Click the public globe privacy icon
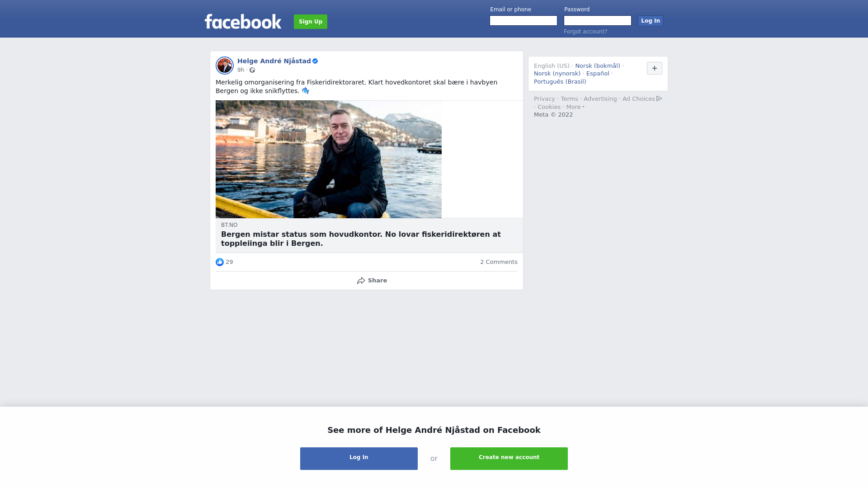 (x=252, y=70)
